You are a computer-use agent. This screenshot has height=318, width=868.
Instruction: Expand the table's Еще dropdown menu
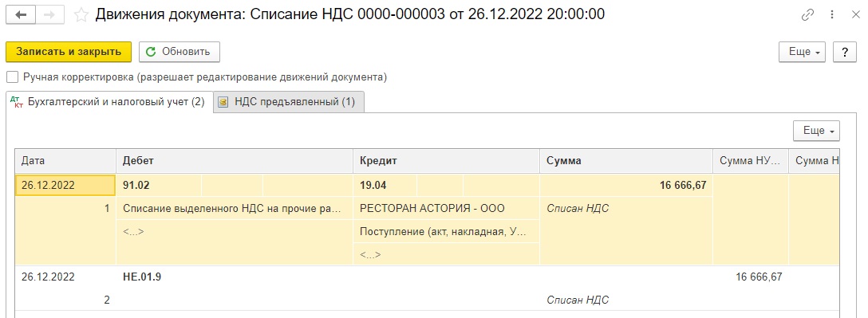[x=816, y=131]
